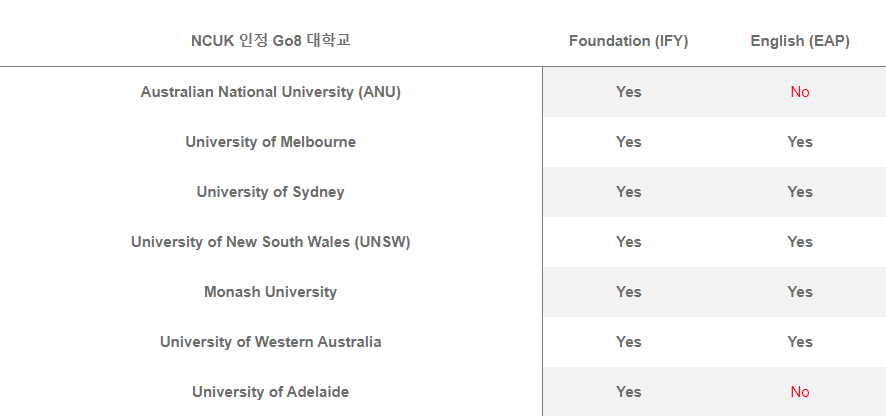886x416 pixels.
Task: Click the red No in Adelaide's EAP column
Action: pos(800,392)
